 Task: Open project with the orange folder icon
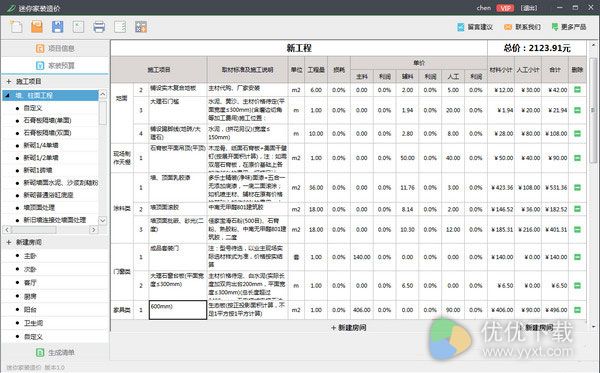point(37,27)
